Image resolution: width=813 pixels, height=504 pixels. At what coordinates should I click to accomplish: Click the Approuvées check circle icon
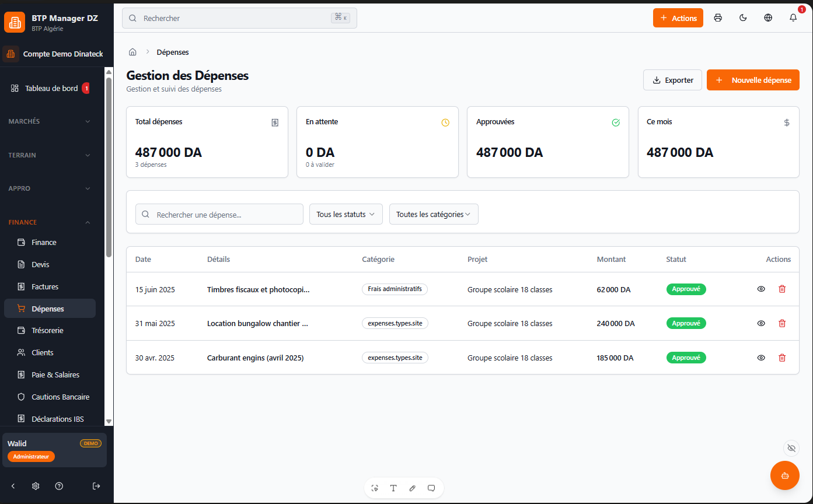coord(616,123)
